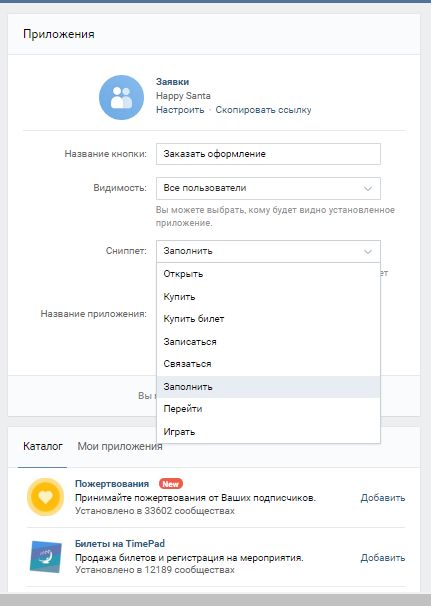
Task: Click the Билеты на TimePad app icon
Action: [x=46, y=557]
